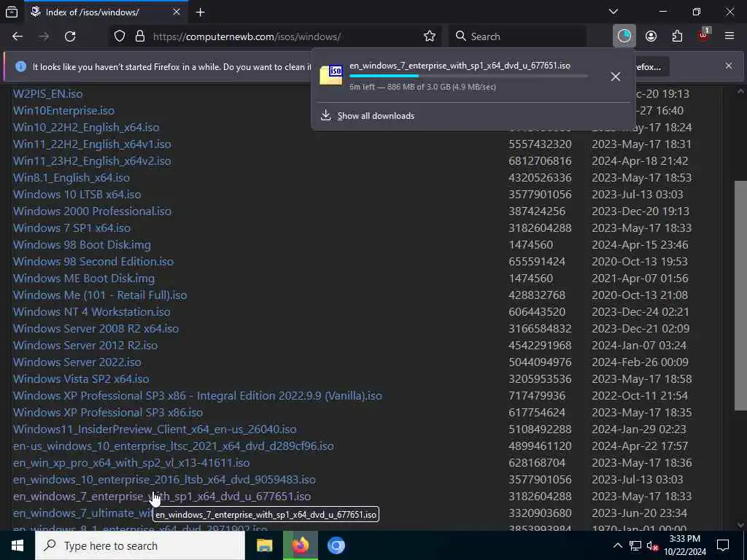List all tabs dropdown arrow

614,12
